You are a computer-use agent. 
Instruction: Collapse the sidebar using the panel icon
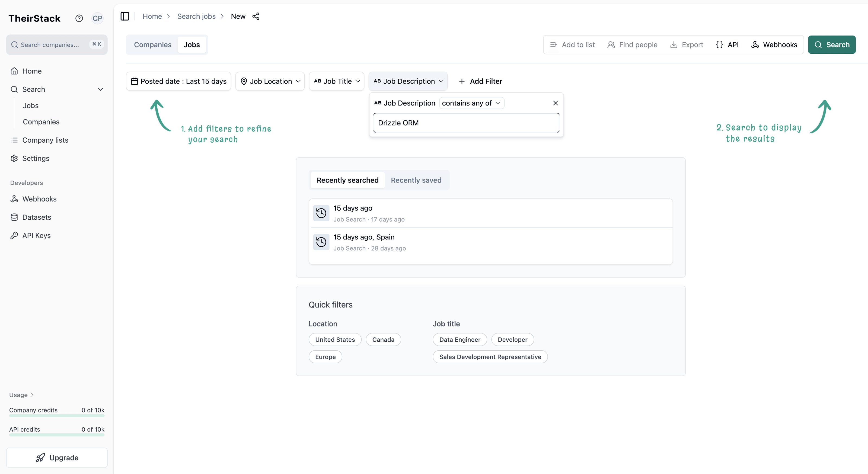pyautogui.click(x=125, y=16)
